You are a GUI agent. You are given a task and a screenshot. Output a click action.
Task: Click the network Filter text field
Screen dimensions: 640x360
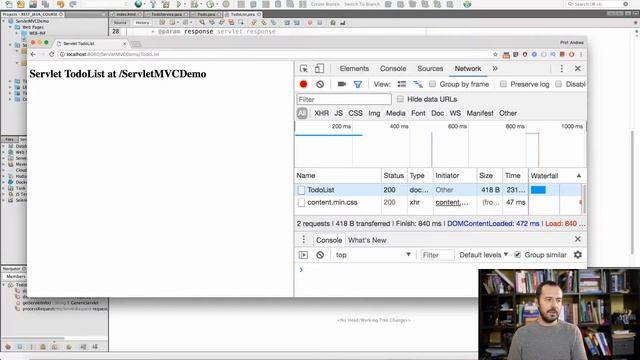coord(344,99)
